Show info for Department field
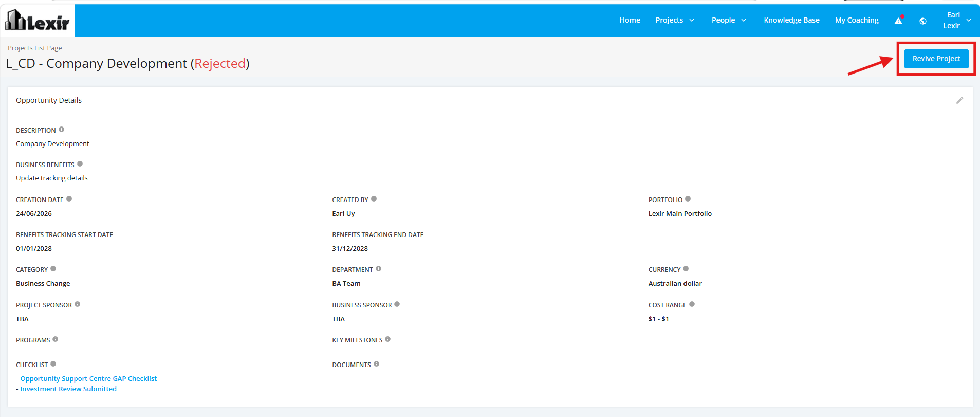 [x=378, y=269]
